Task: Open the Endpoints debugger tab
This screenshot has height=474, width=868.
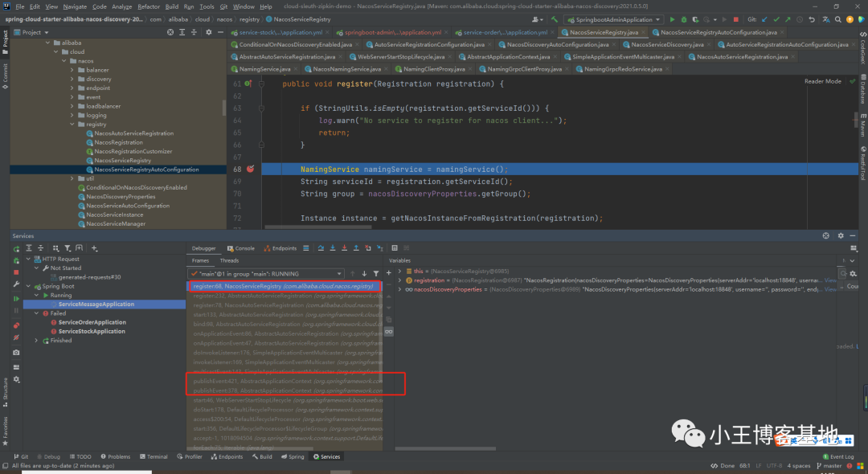Action: 280,248
